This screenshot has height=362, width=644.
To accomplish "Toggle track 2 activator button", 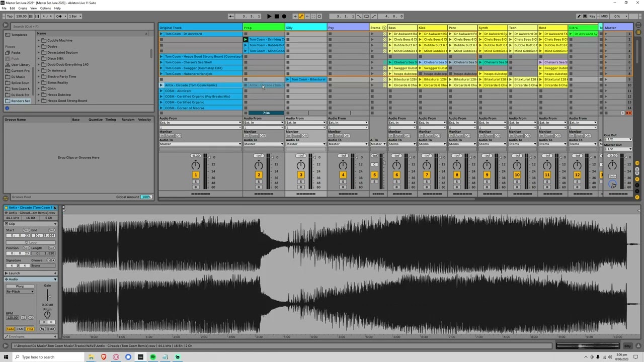I will click(259, 175).
